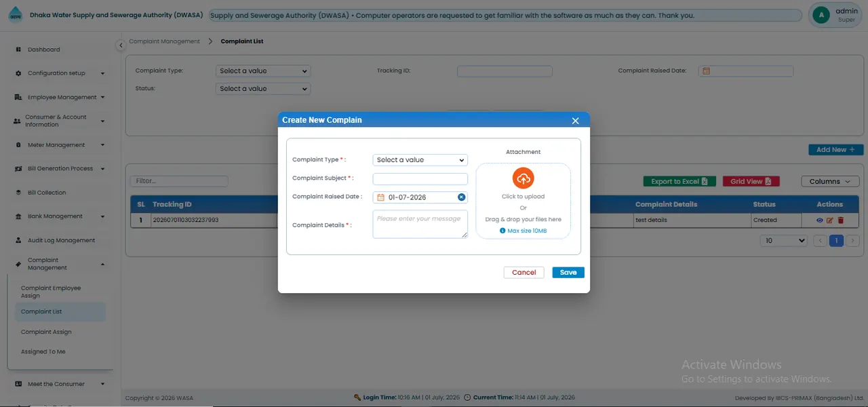Click the Tracking ID search field
The image size is (868, 407).
[x=505, y=71]
